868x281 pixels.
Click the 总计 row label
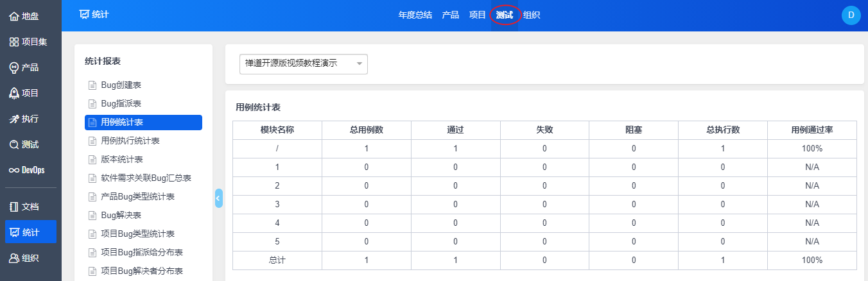pos(277,260)
